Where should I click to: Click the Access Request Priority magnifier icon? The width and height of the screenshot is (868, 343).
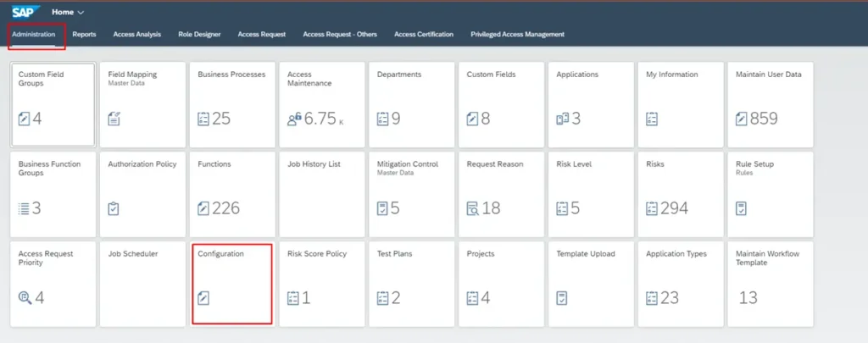tap(25, 297)
